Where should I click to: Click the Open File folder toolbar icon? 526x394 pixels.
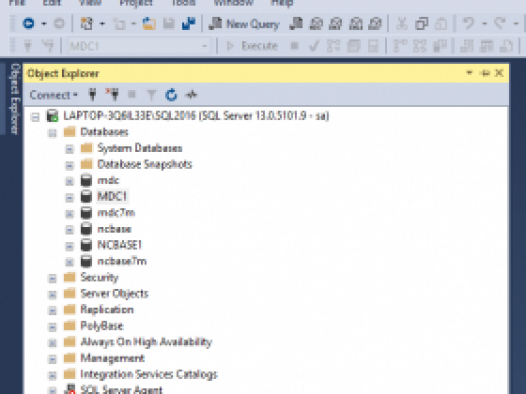149,24
